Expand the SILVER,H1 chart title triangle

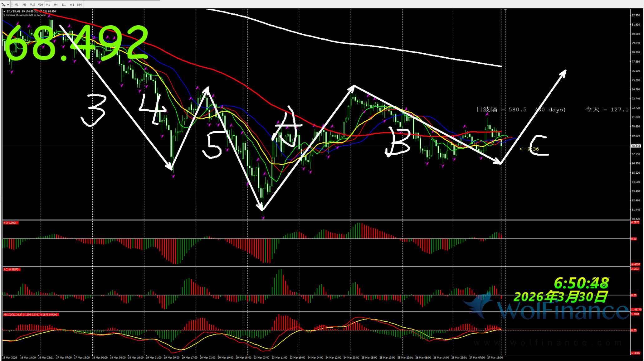(4, 12)
